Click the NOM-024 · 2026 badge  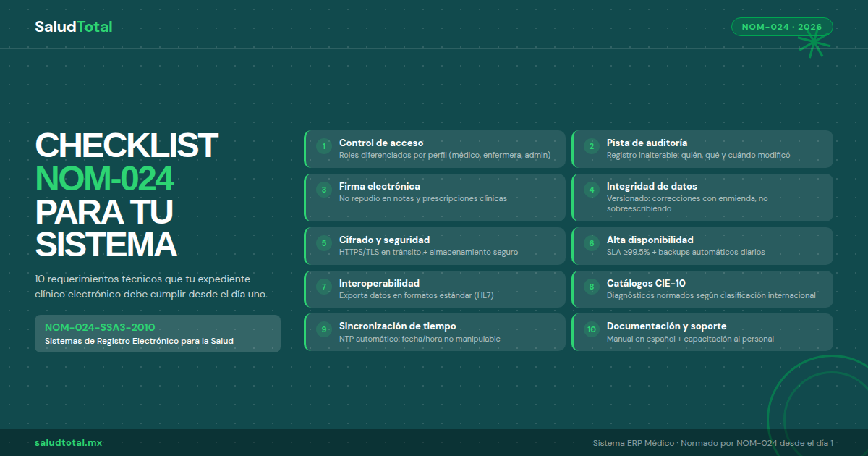click(782, 26)
